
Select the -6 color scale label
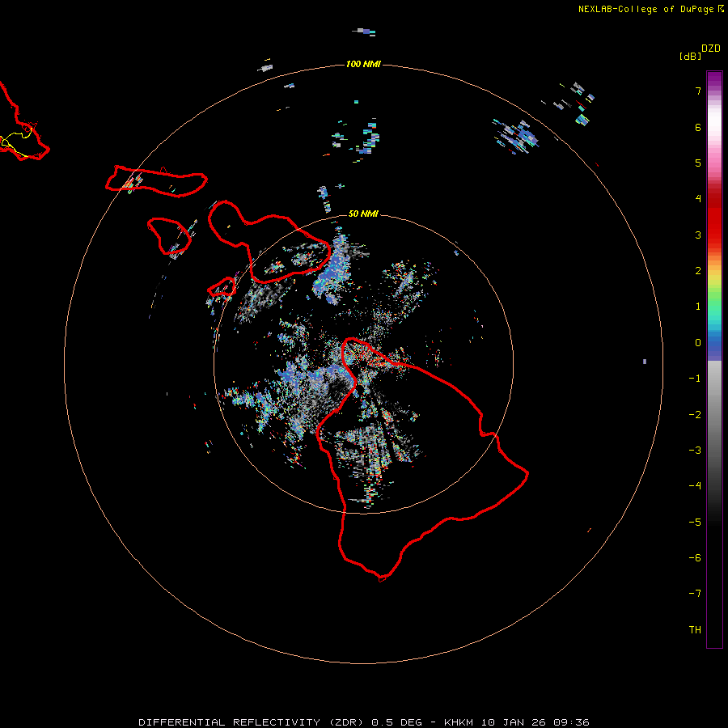(695, 558)
